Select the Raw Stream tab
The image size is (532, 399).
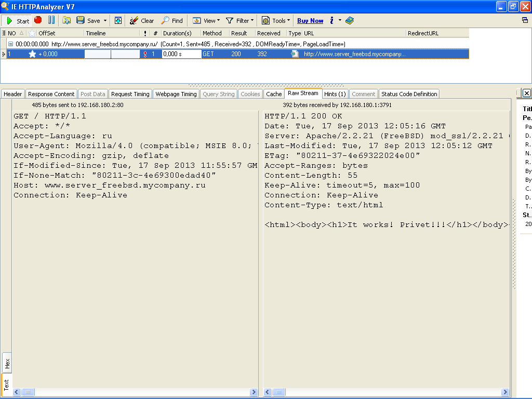[x=303, y=94]
